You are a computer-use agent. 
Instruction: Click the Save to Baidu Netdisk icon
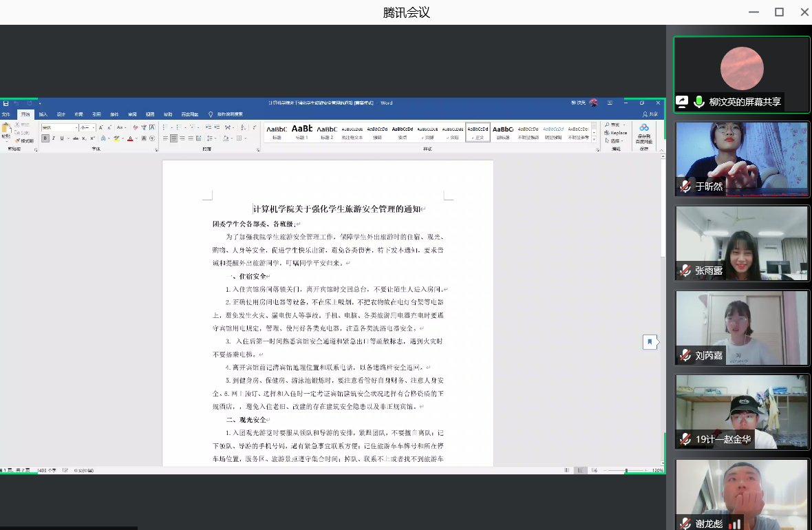(x=644, y=131)
